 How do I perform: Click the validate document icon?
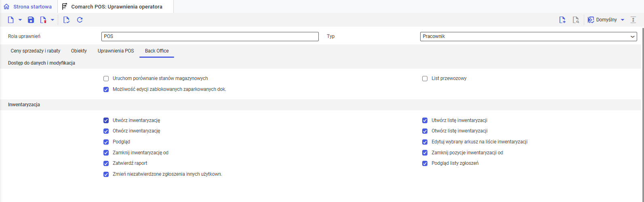[x=67, y=20]
